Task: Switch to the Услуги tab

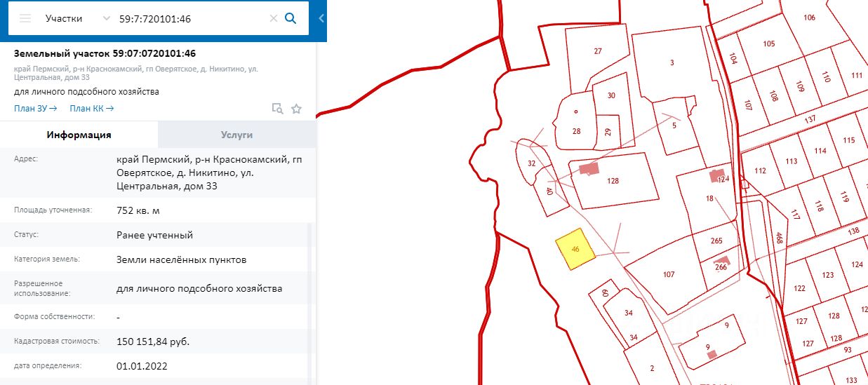Action: click(236, 135)
